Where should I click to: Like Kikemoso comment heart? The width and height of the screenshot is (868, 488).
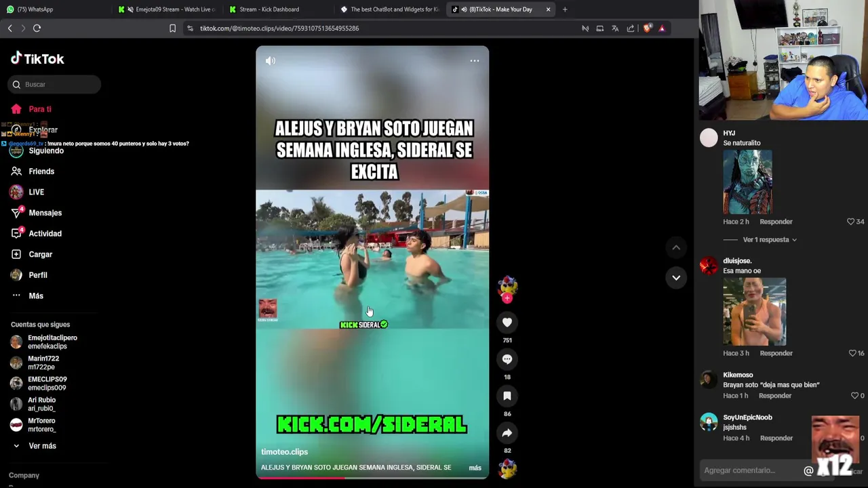(x=854, y=396)
